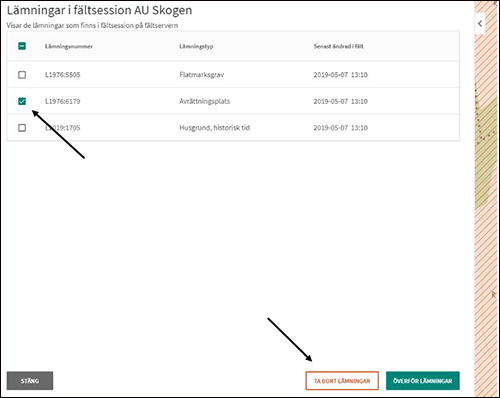Viewport: 500px width, 398px height.
Task: Click the Lämningsnummer column header
Action: pos(69,46)
